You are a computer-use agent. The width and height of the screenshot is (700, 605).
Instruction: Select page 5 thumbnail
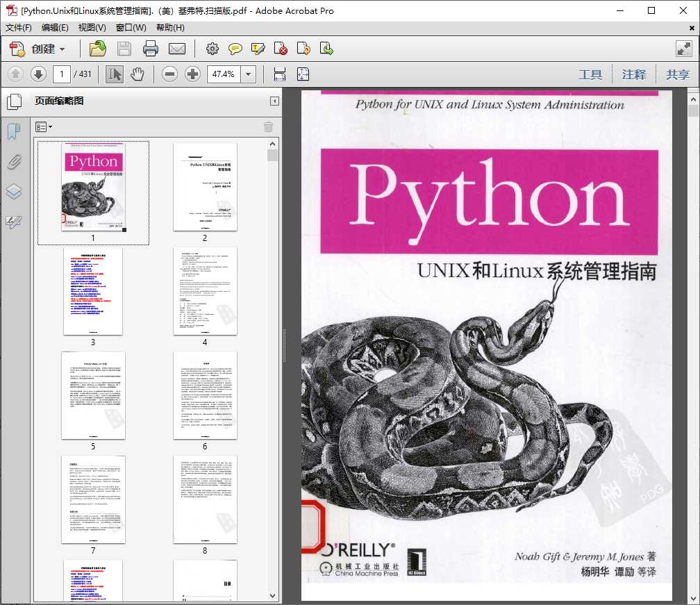(93, 395)
